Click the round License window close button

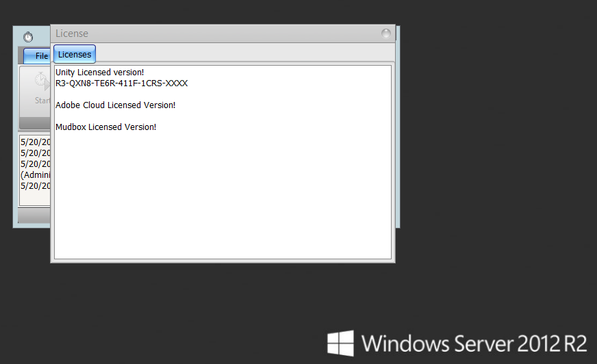pos(386,34)
